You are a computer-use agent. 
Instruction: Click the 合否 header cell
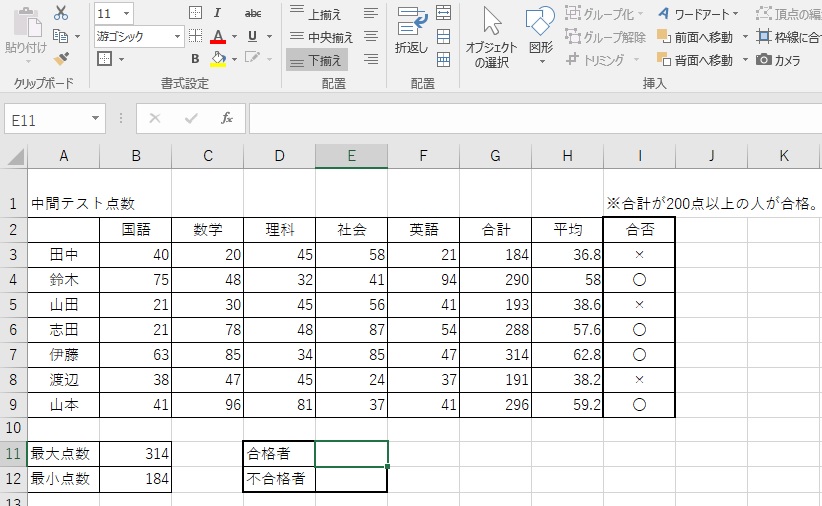click(640, 230)
